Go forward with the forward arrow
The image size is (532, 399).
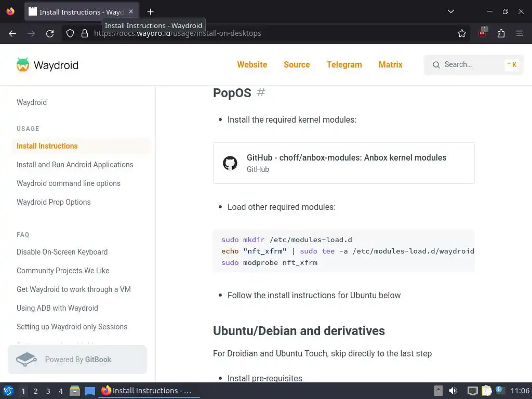pyautogui.click(x=31, y=33)
